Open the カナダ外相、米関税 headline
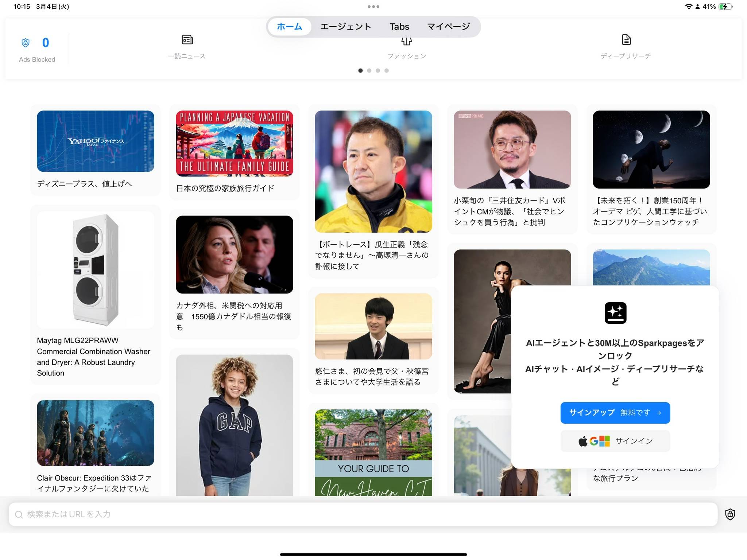The width and height of the screenshot is (747, 560). coord(234,316)
